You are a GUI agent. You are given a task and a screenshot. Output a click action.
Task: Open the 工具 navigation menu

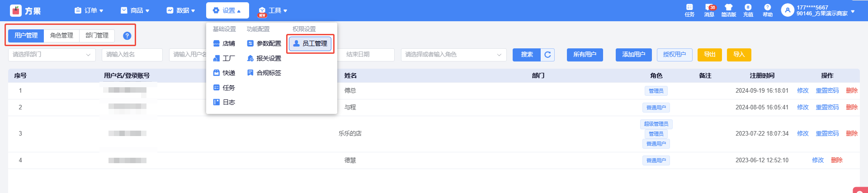[273, 10]
